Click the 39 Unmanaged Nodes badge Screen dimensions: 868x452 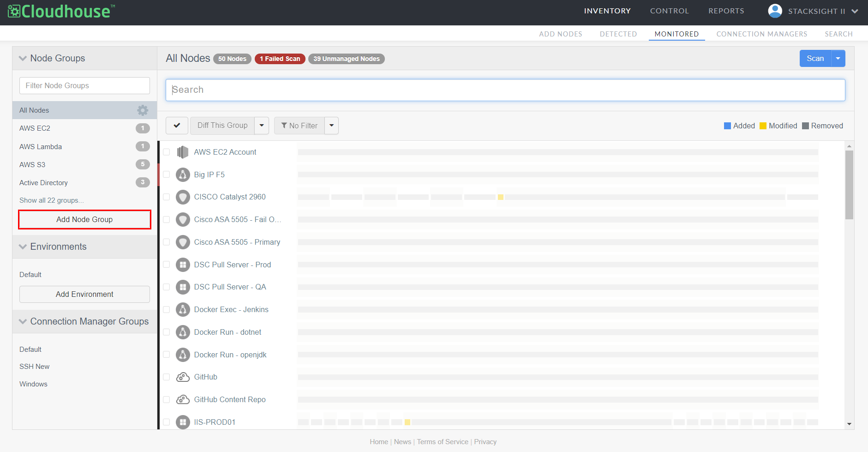coord(347,59)
